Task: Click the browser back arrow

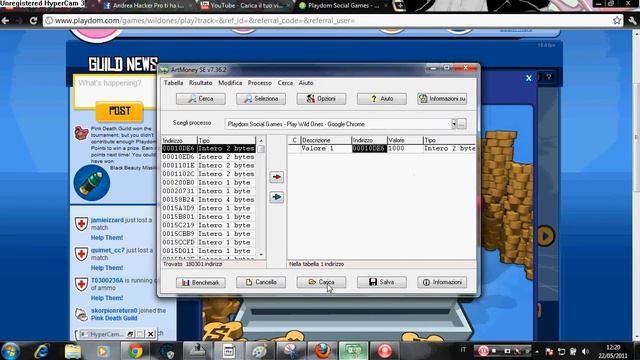Action: point(6,20)
